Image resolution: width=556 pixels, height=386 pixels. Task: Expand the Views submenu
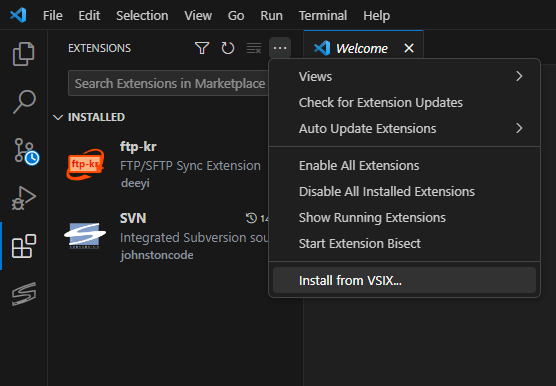click(404, 77)
